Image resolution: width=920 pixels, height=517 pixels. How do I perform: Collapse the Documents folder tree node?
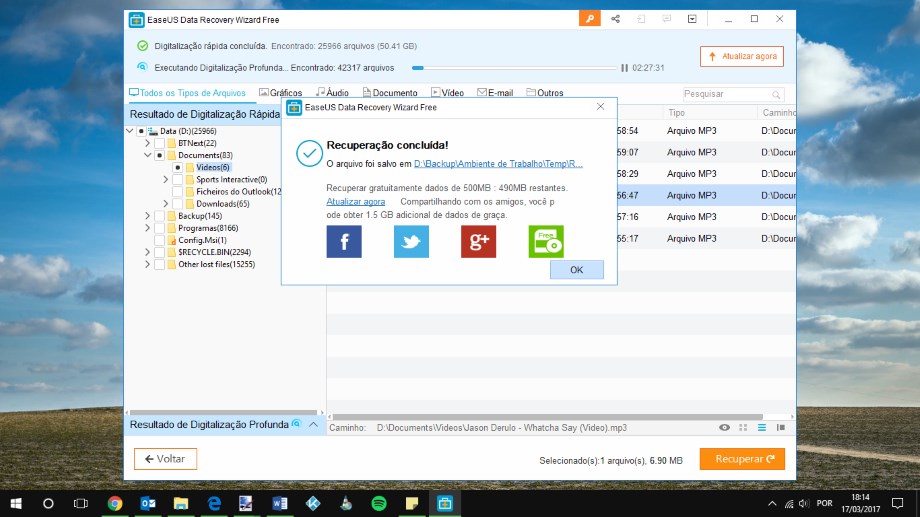pyautogui.click(x=147, y=156)
